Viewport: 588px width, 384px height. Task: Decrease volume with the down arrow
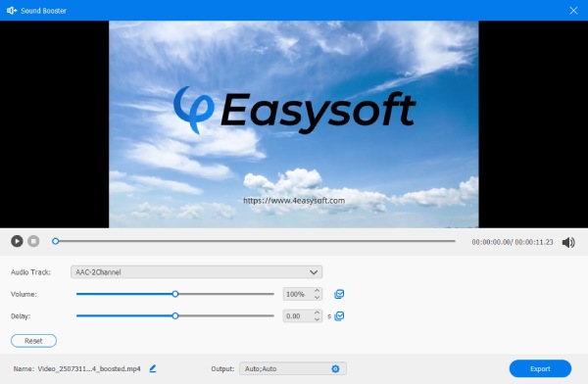(x=318, y=298)
